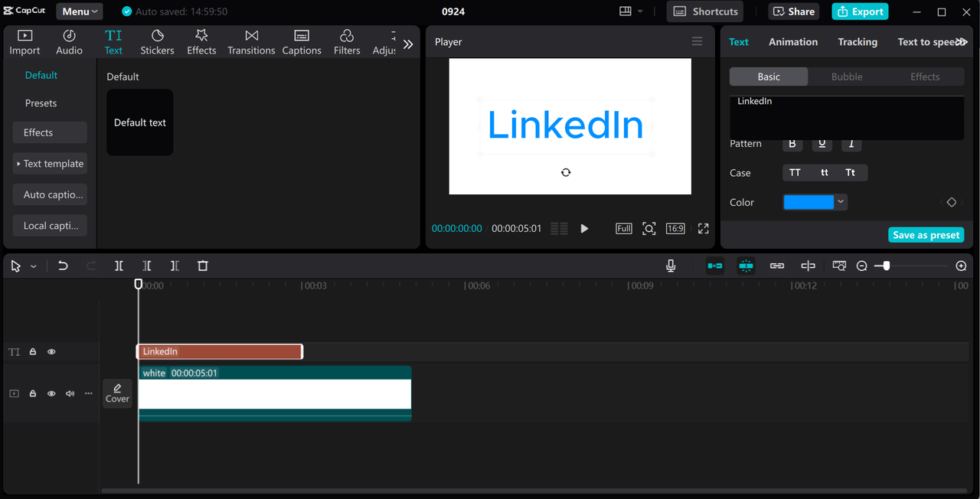Open the Filters tab
This screenshot has width=980, height=499.
coord(347,43)
